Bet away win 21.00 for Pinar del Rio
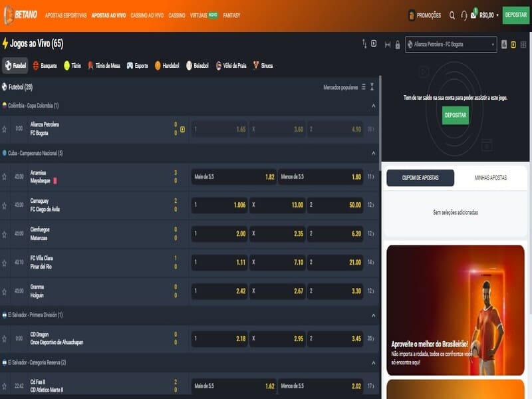 (335, 262)
